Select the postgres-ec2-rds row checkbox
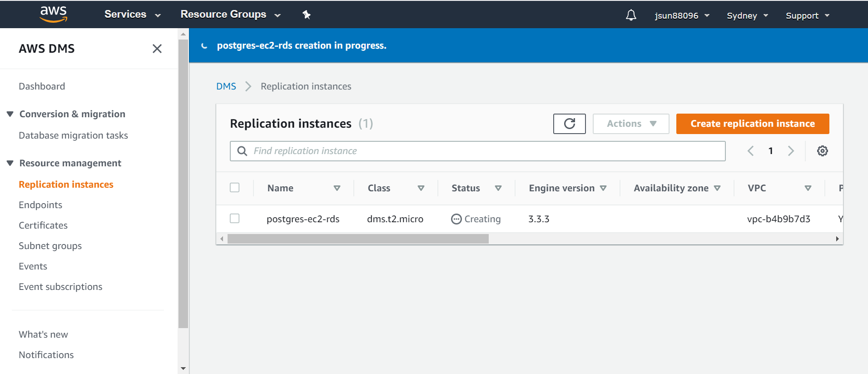This screenshot has width=868, height=374. coord(235,219)
